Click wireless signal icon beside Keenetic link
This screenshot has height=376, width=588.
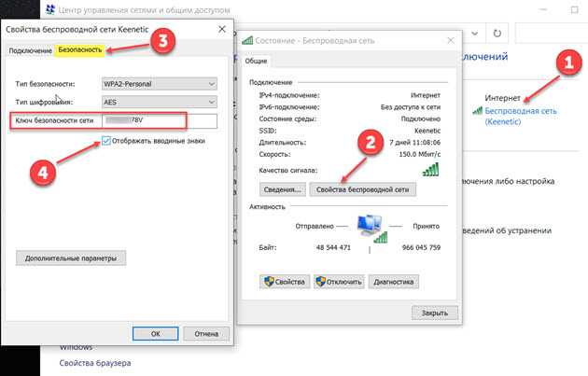(477, 111)
